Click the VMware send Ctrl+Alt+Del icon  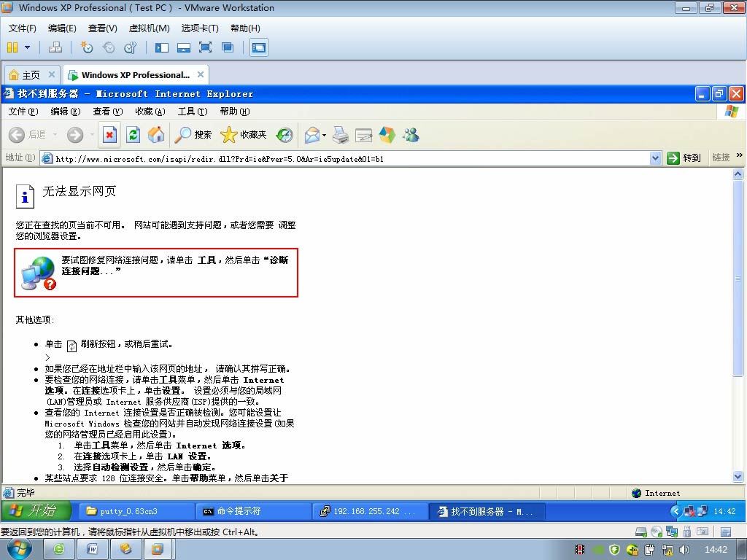(x=55, y=47)
